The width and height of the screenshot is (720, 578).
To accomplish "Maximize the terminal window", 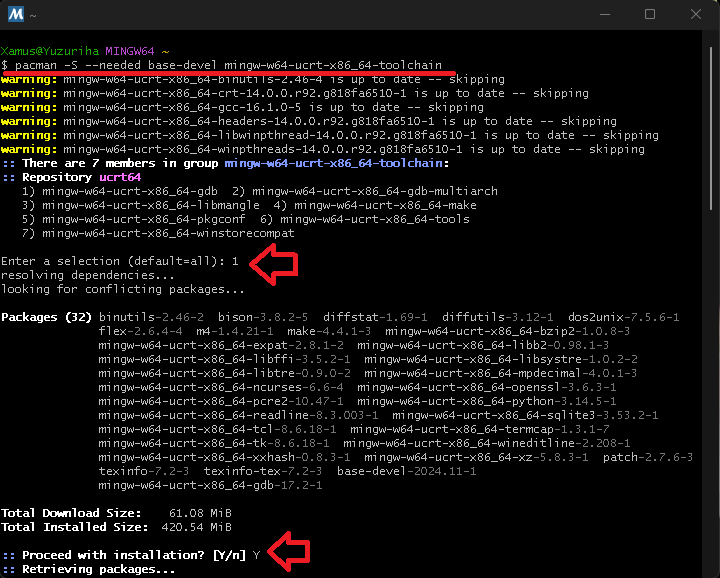I will pyautogui.click(x=650, y=14).
